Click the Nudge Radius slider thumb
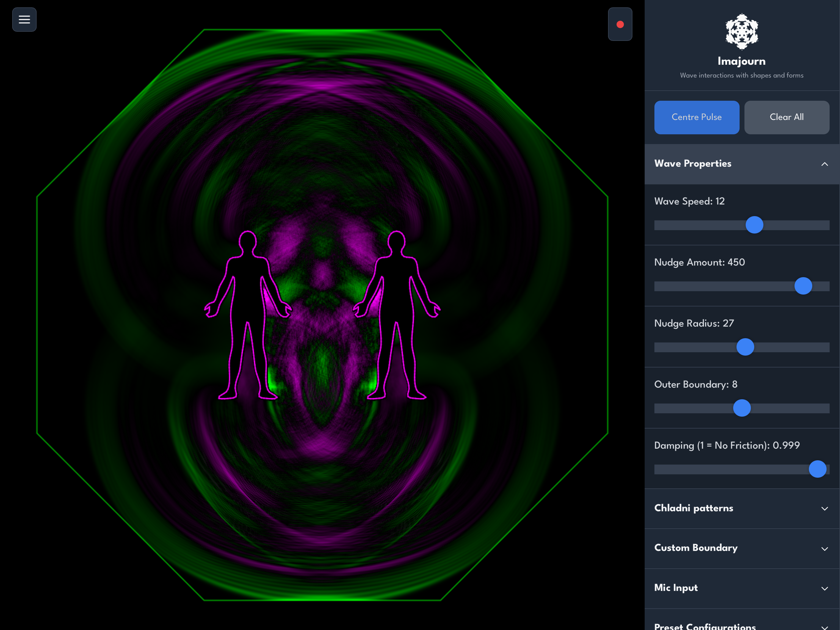The width and height of the screenshot is (840, 630). (x=745, y=347)
